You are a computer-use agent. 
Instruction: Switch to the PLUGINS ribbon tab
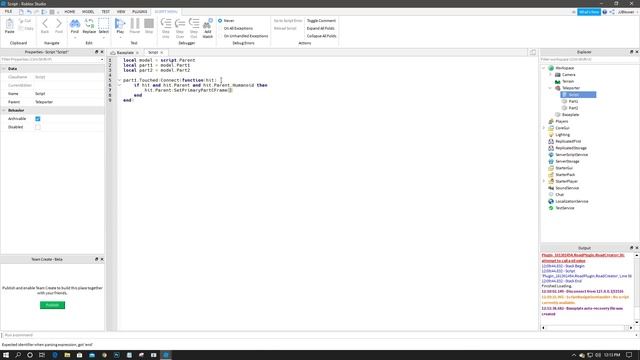[140, 12]
